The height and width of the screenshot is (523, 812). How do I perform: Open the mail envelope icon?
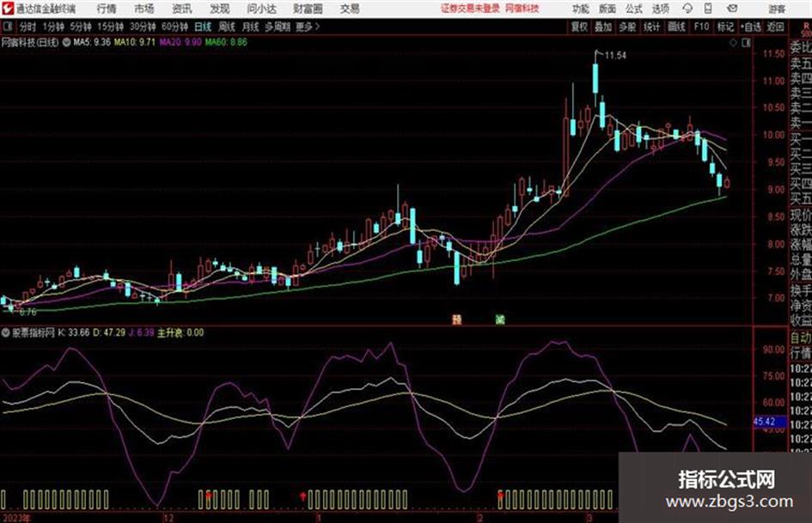coord(732,9)
